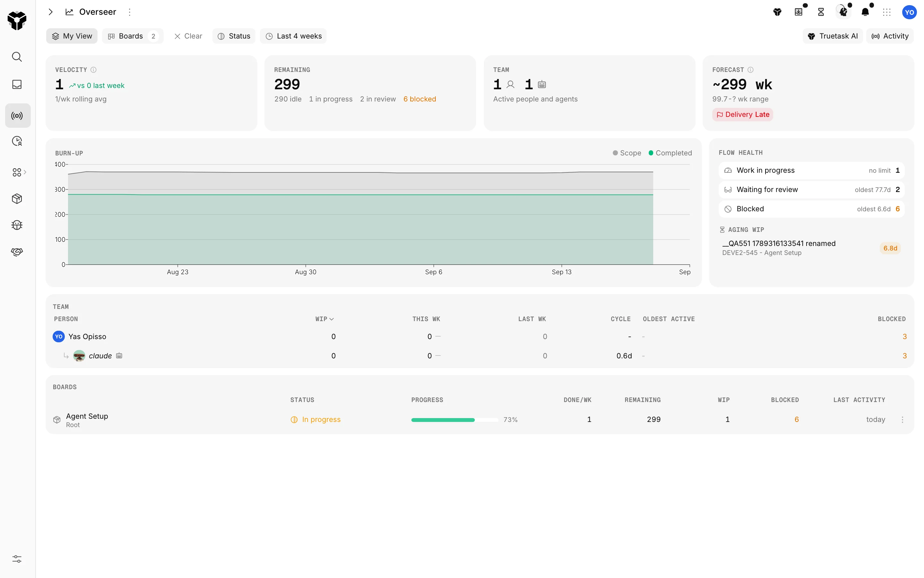Open the YO user avatar menu
924x578 pixels.
[x=909, y=12]
